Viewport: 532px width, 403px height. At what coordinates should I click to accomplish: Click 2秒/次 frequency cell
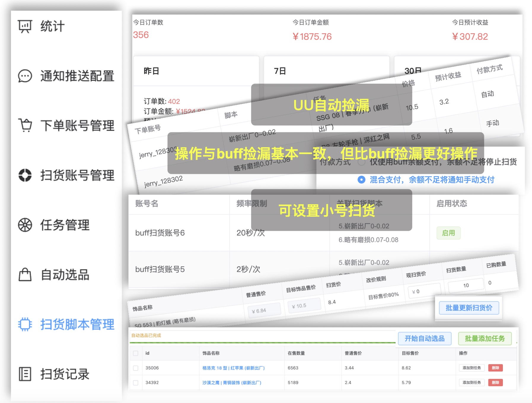tap(248, 269)
